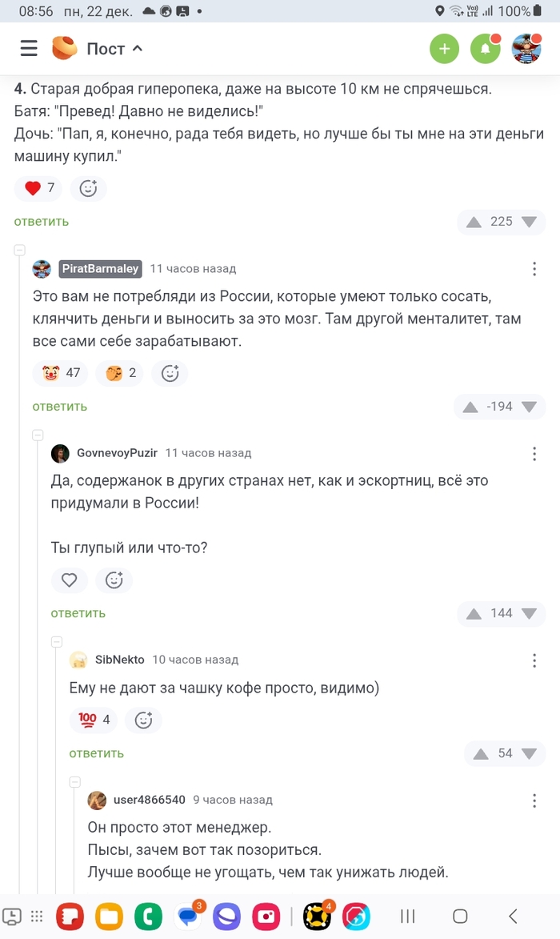Open the hamburger menu
560x939 pixels.
point(29,49)
